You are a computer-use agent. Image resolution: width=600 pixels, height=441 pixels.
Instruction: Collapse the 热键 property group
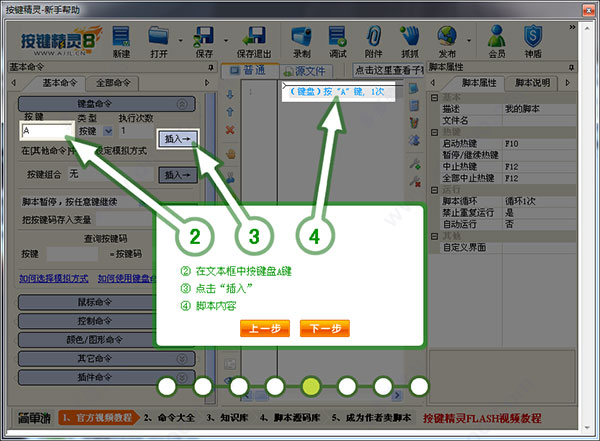coord(434,132)
